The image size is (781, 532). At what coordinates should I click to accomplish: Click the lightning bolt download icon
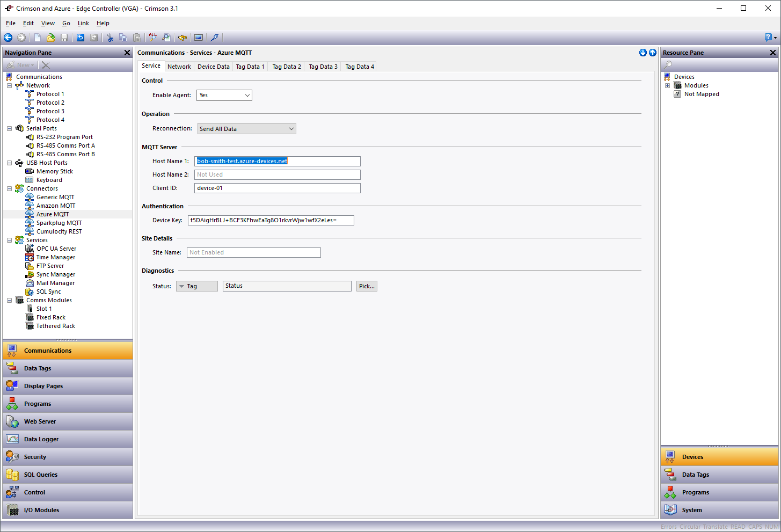215,38
